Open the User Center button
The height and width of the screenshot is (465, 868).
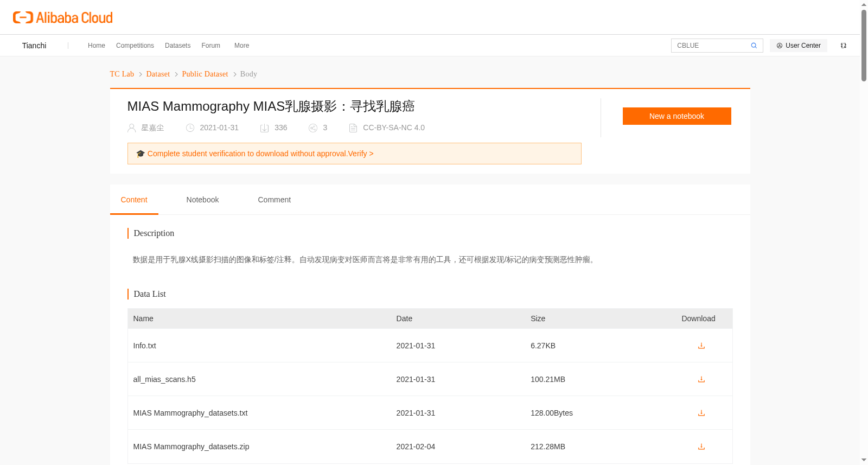798,46
